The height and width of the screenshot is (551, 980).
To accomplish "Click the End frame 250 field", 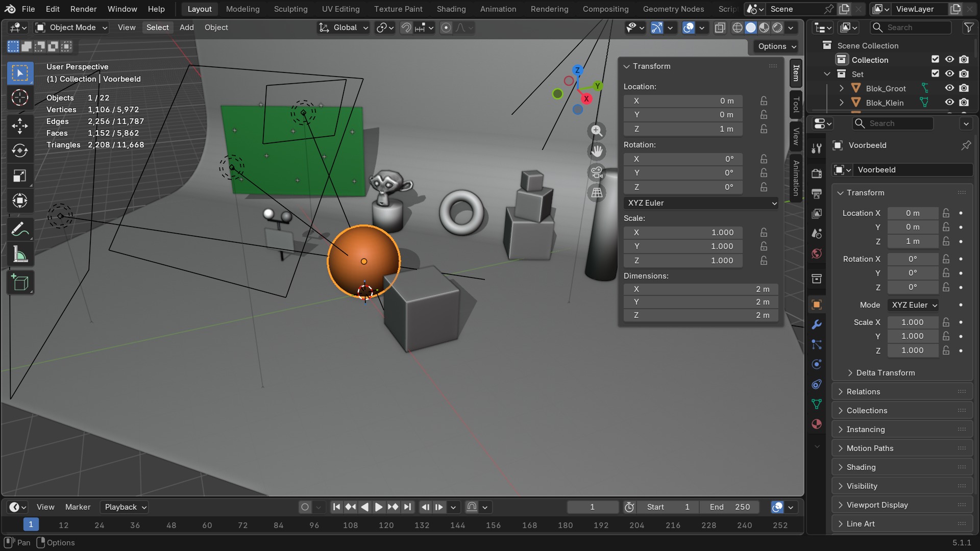I will [730, 507].
